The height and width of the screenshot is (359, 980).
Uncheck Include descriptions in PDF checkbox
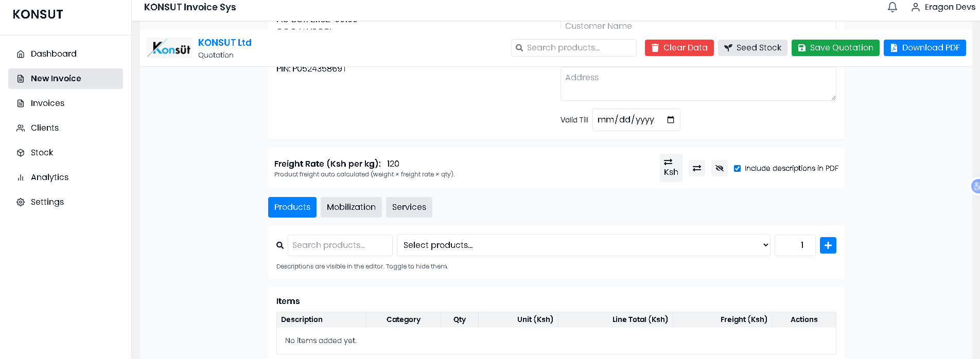[x=738, y=169]
